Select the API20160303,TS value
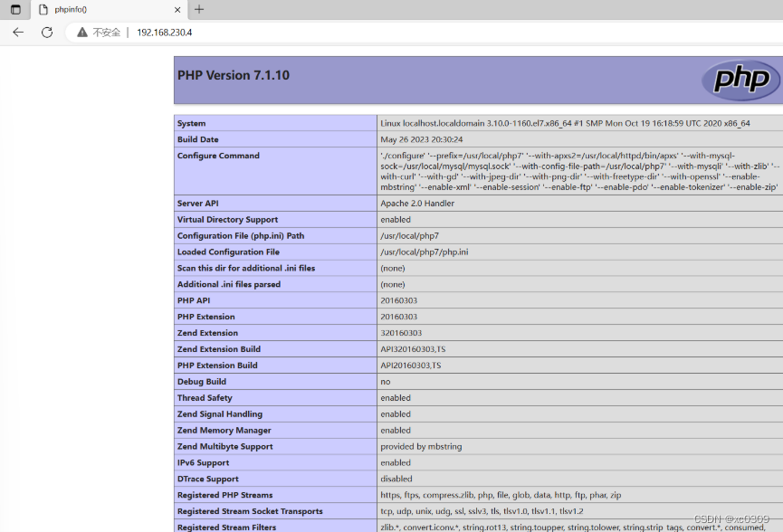 pyautogui.click(x=410, y=366)
